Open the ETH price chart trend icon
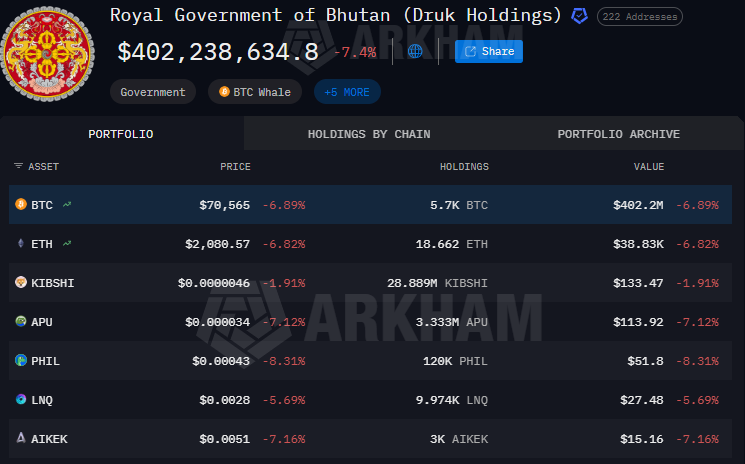The height and width of the screenshot is (464, 745). [x=67, y=244]
